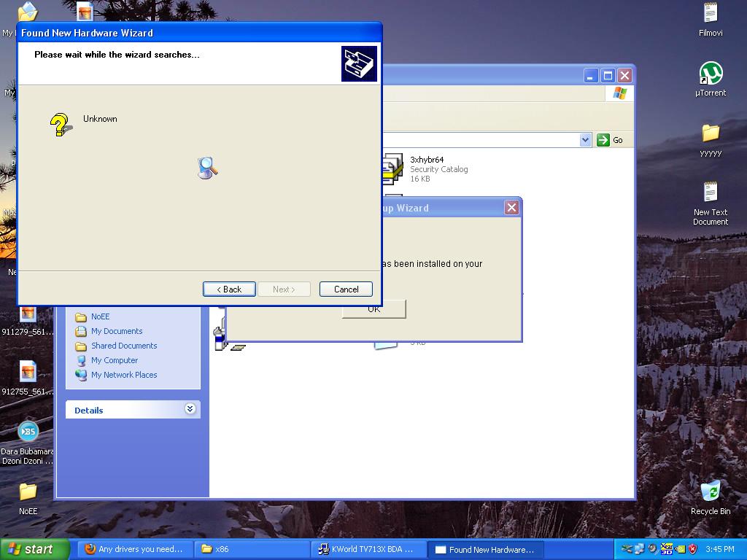The width and height of the screenshot is (747, 560).
Task: Click the Unknown device question mark icon
Action: pos(61,125)
